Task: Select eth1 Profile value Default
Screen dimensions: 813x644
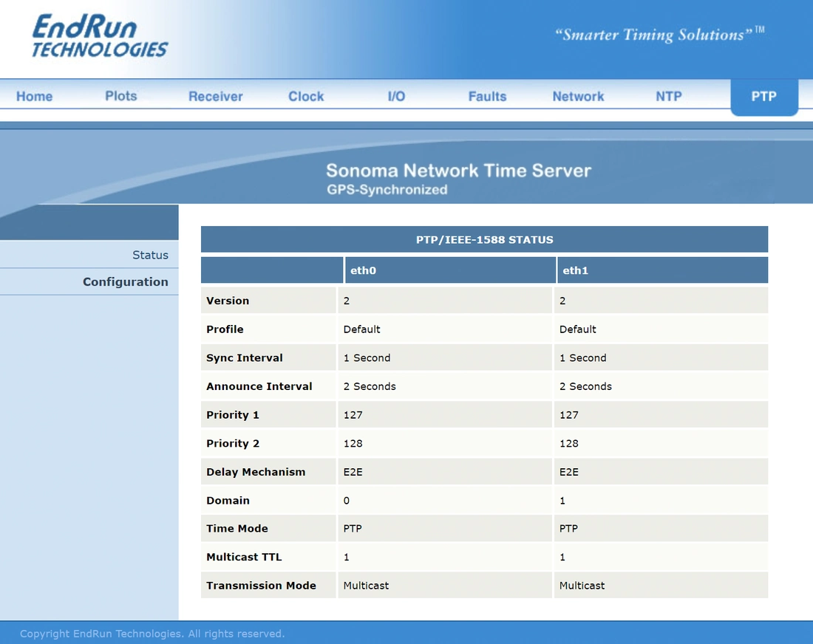Action: (578, 329)
